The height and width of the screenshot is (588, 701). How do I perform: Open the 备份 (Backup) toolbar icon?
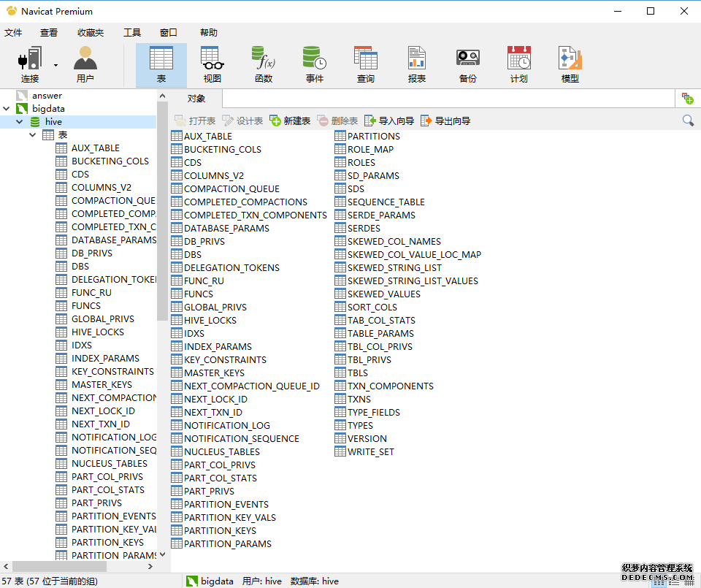[467, 64]
